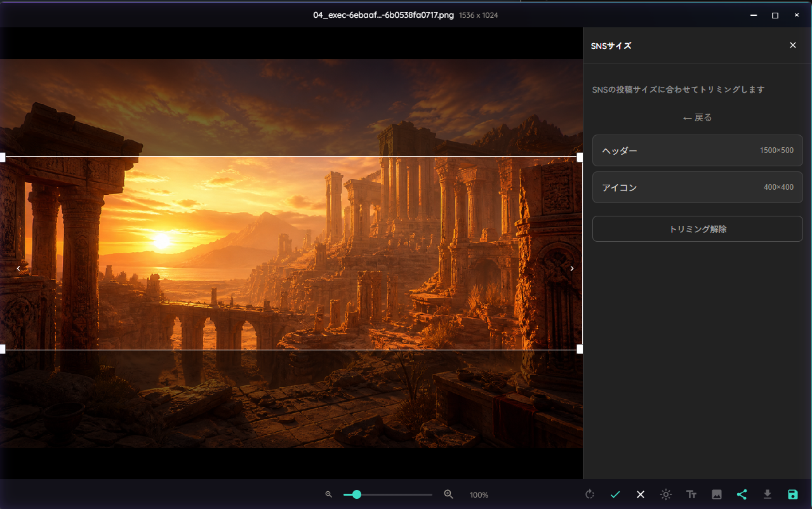Cancel the crop with the toolbar X icon
This screenshot has height=509, width=812.
[641, 494]
